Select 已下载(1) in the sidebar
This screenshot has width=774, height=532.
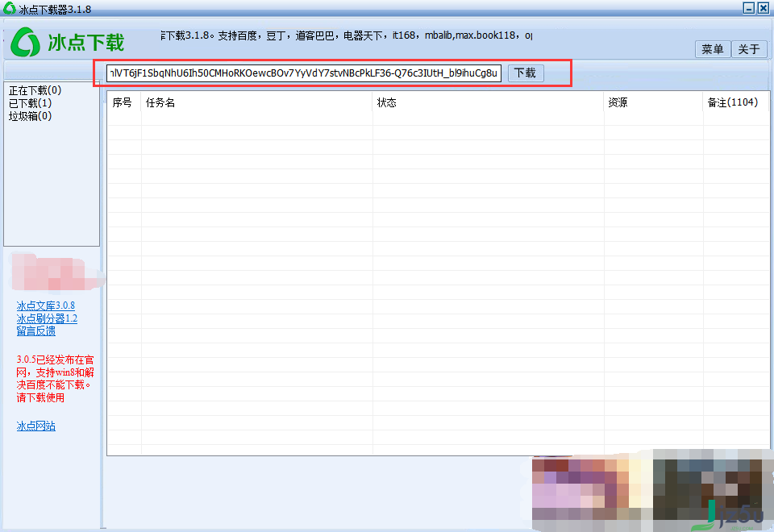pyautogui.click(x=30, y=103)
